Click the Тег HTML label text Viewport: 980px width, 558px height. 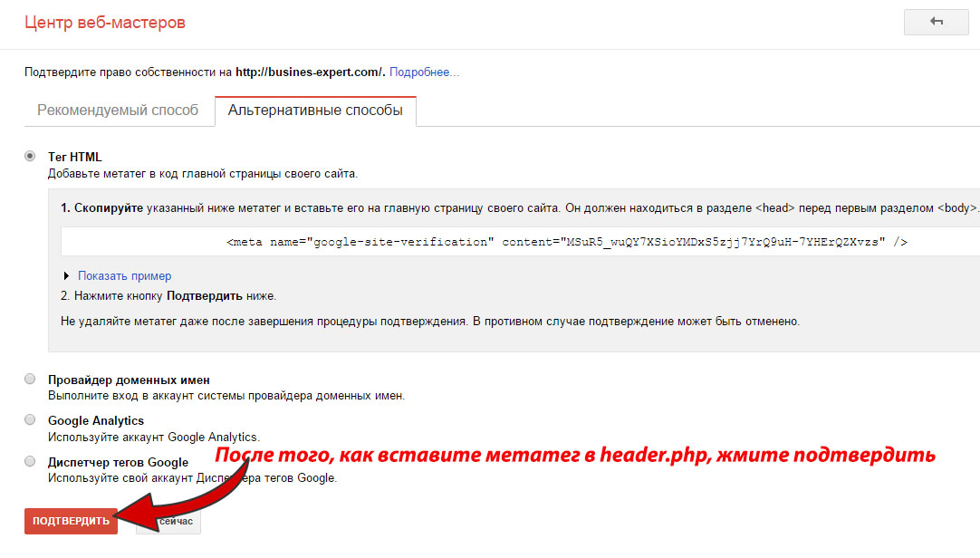coord(74,157)
